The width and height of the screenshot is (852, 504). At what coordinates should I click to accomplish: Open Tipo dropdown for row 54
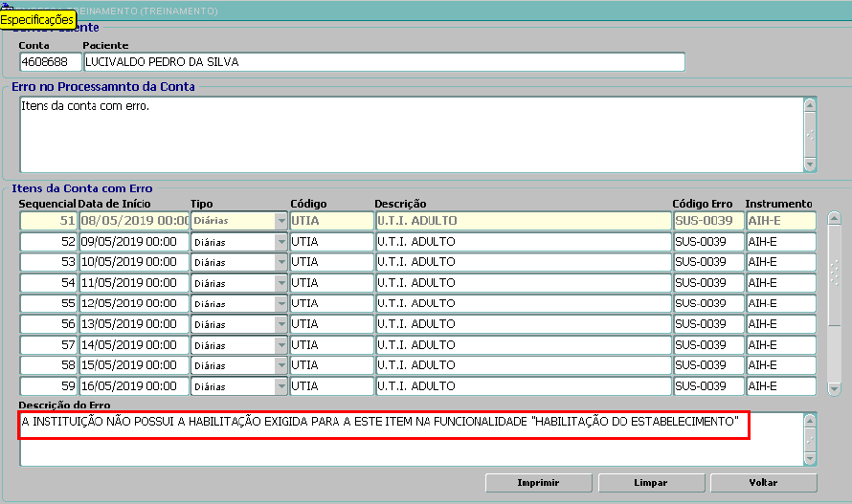280,283
